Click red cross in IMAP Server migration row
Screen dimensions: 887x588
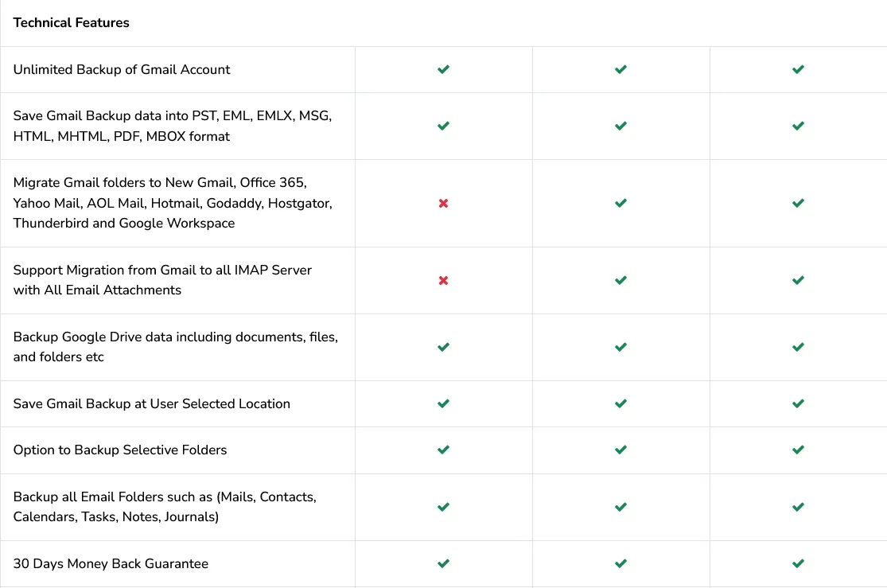[444, 280]
